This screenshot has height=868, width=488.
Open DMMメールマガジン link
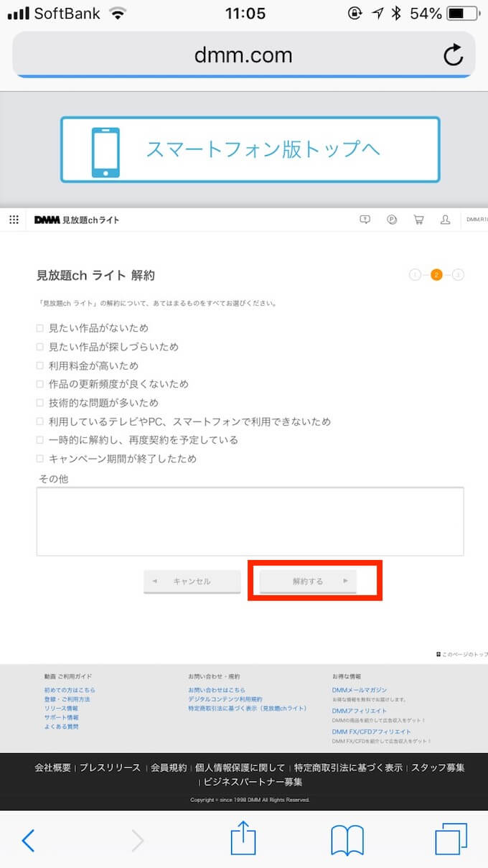[360, 690]
